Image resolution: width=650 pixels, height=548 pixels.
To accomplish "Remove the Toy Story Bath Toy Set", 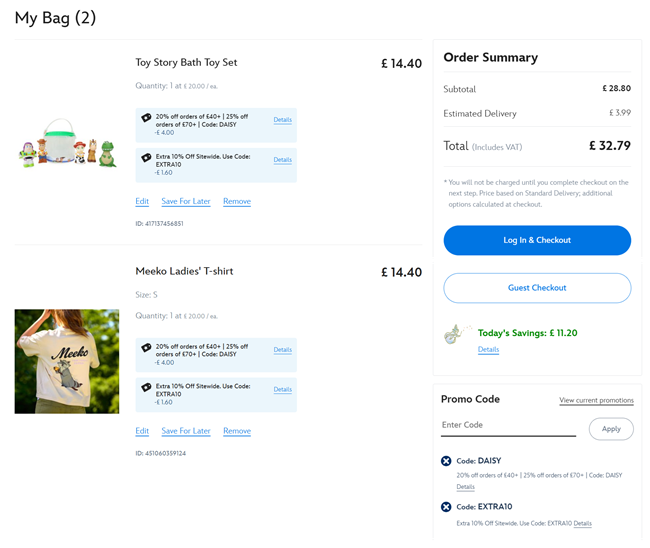I will (237, 201).
